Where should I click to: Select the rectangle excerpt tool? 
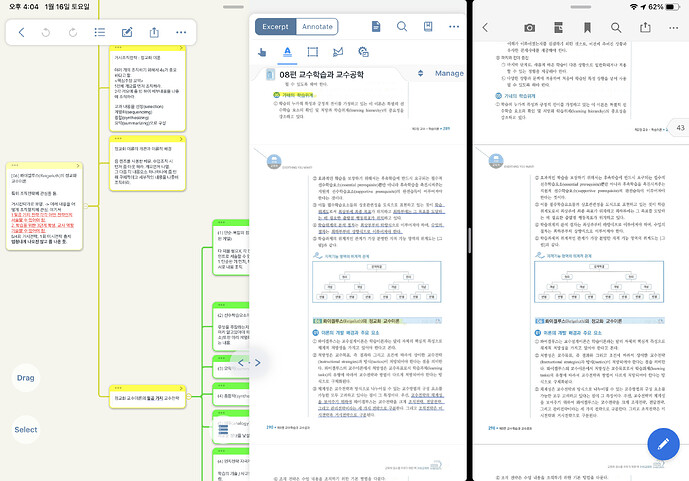(312, 52)
